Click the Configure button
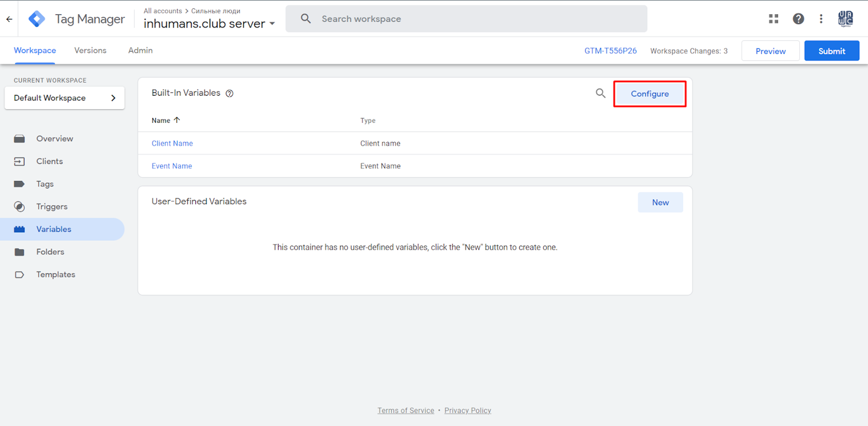The width and height of the screenshot is (868, 426). pos(649,94)
